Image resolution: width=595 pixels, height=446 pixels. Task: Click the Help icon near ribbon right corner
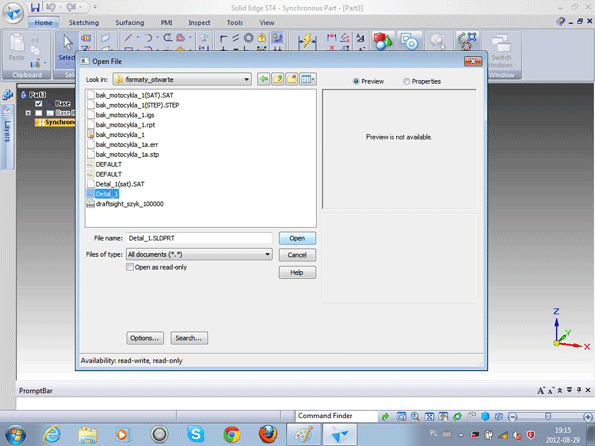click(x=560, y=22)
